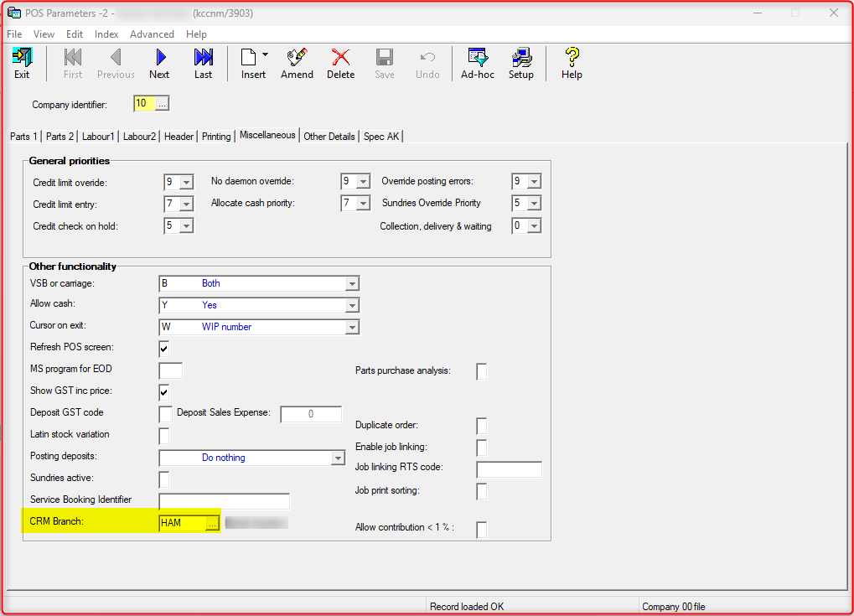Enable the Sundries active checkbox

164,479
